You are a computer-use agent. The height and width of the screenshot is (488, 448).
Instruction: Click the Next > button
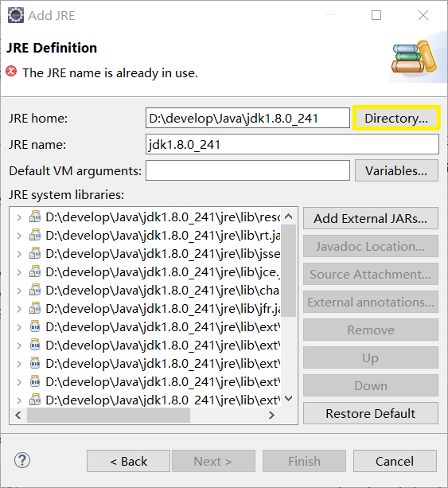[213, 461]
